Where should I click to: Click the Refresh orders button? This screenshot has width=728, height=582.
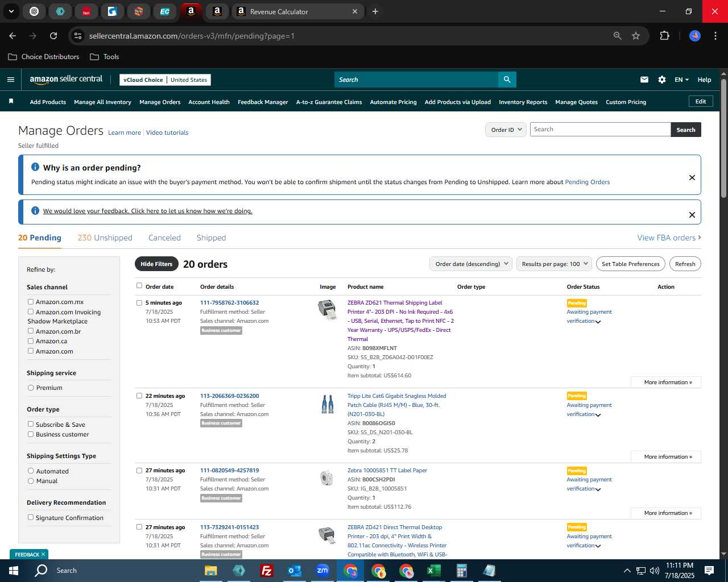tap(685, 264)
